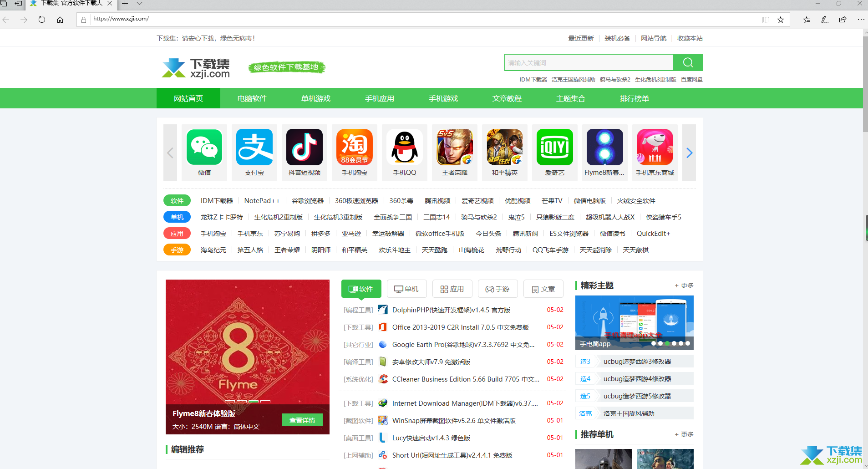This screenshot has height=469, width=868.
Task: Expand 精彩主题 with 更多 link
Action: 684,285
